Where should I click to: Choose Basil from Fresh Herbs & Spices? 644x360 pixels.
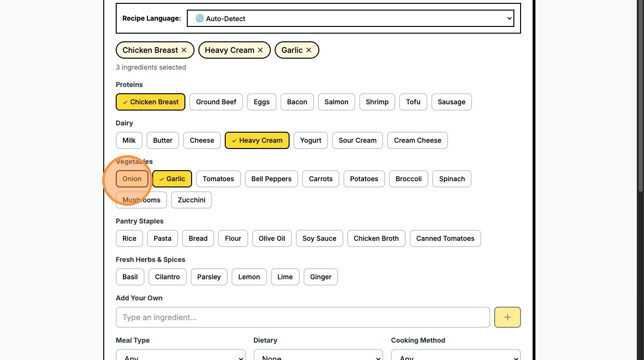[130, 277]
